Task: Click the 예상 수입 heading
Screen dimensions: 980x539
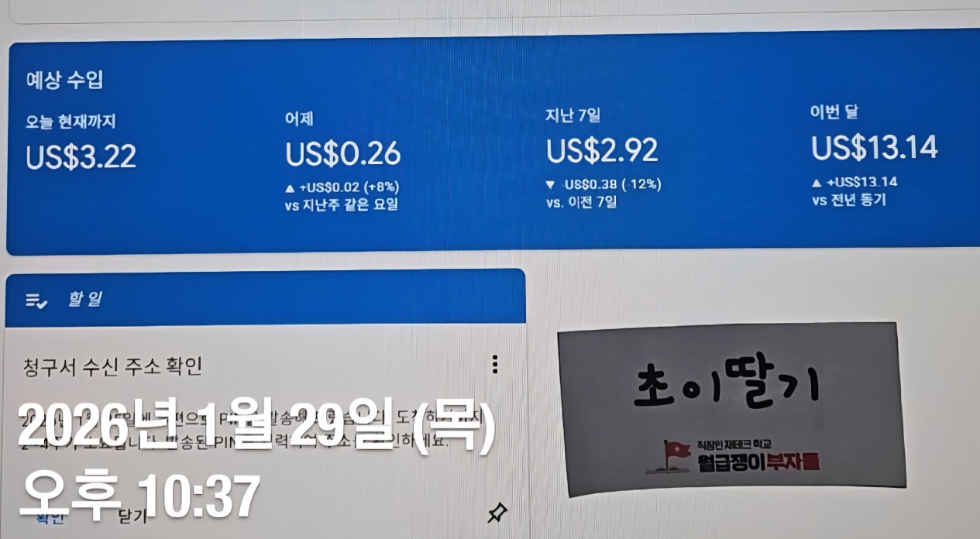Action: 65,80
